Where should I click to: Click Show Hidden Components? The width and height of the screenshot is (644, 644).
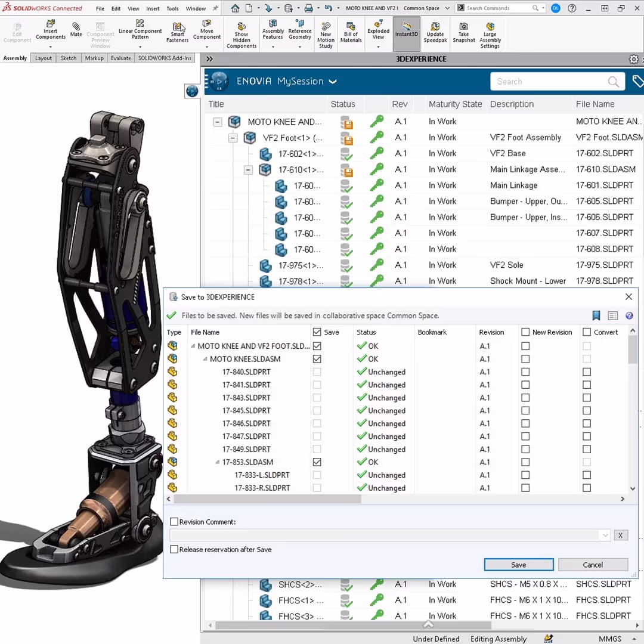[241, 35]
